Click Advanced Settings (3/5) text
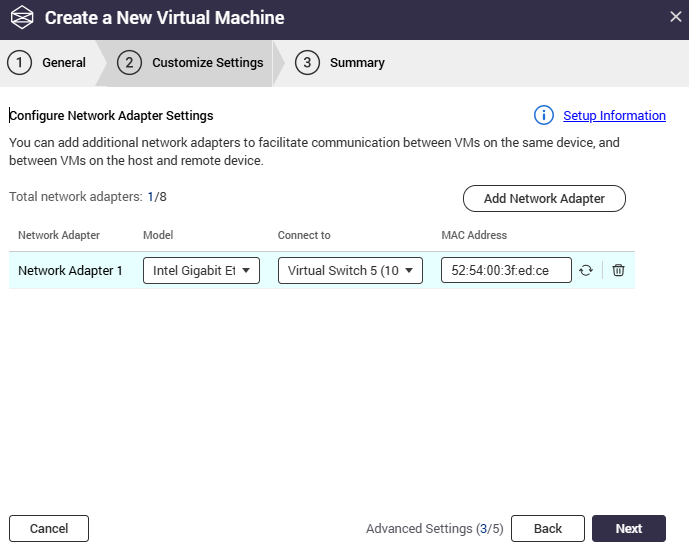Screen dimensions: 689x551 (x=434, y=528)
